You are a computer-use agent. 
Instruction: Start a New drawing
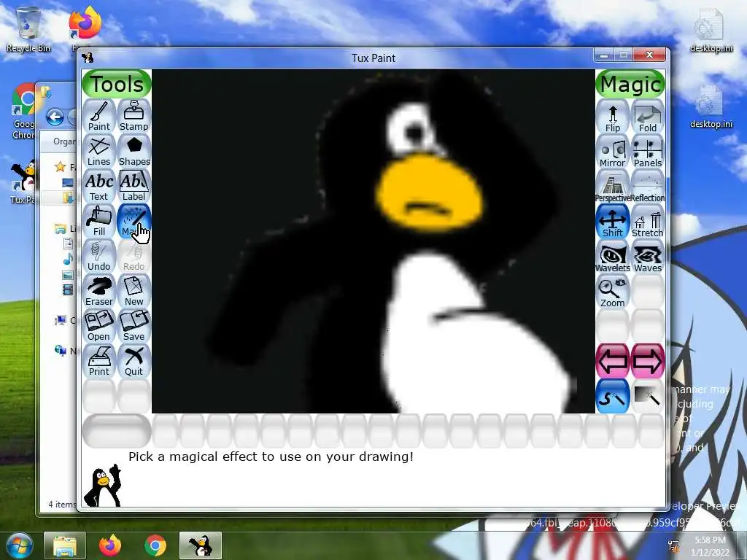pyautogui.click(x=134, y=291)
